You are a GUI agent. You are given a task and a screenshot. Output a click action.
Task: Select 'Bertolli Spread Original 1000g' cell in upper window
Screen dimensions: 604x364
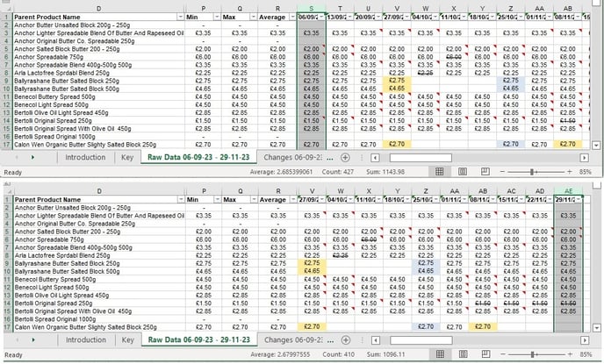click(x=98, y=137)
